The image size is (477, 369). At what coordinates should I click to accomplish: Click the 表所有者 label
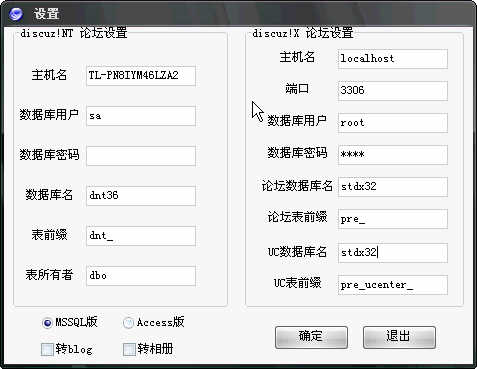pos(49,275)
